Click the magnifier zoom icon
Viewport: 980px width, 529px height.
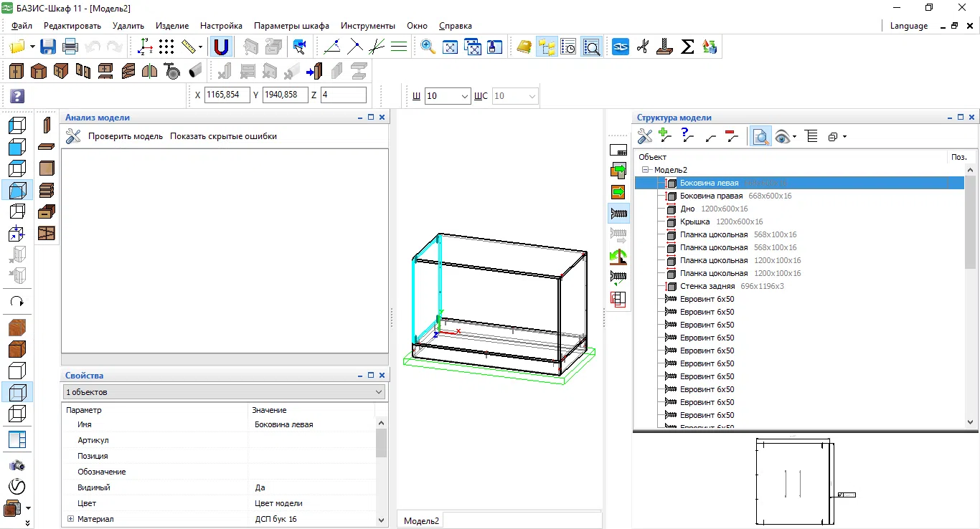[x=428, y=47]
